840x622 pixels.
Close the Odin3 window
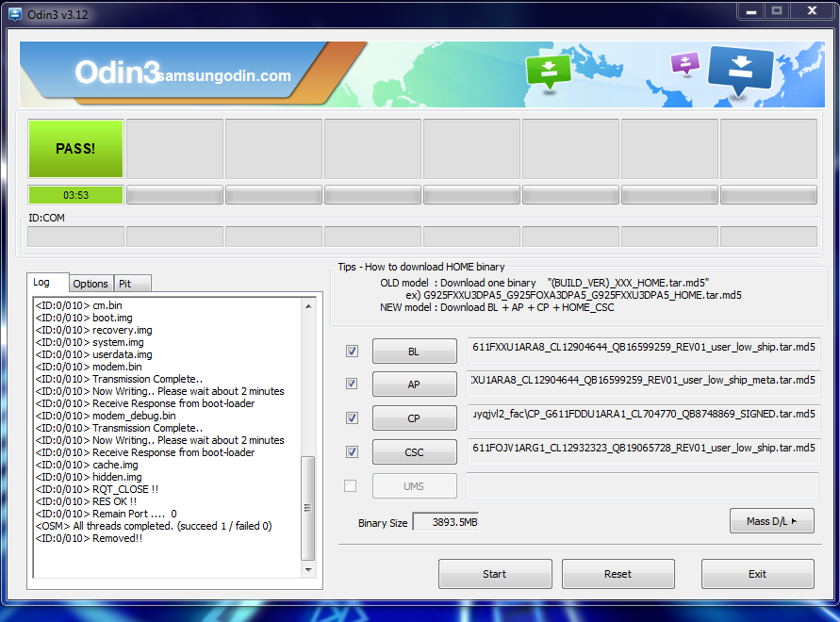click(x=812, y=10)
